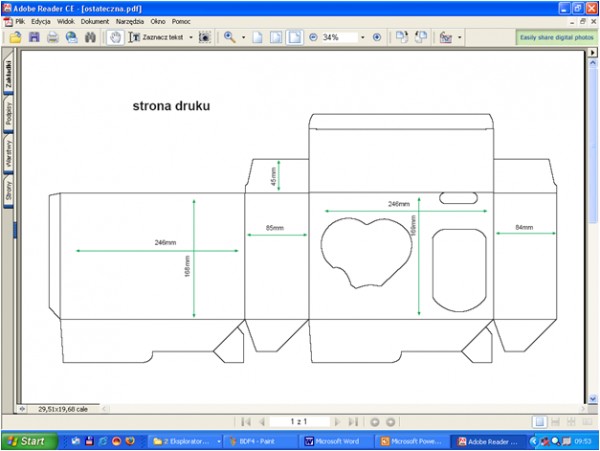Click the Save floppy disk icon
The width and height of the screenshot is (600, 451).
pyautogui.click(x=34, y=37)
